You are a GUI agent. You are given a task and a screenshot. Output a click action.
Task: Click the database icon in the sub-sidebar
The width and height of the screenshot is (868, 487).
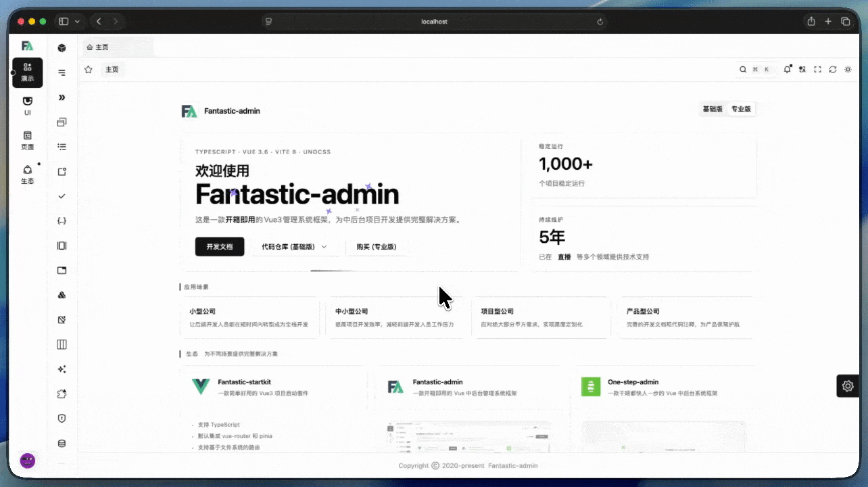click(x=62, y=444)
